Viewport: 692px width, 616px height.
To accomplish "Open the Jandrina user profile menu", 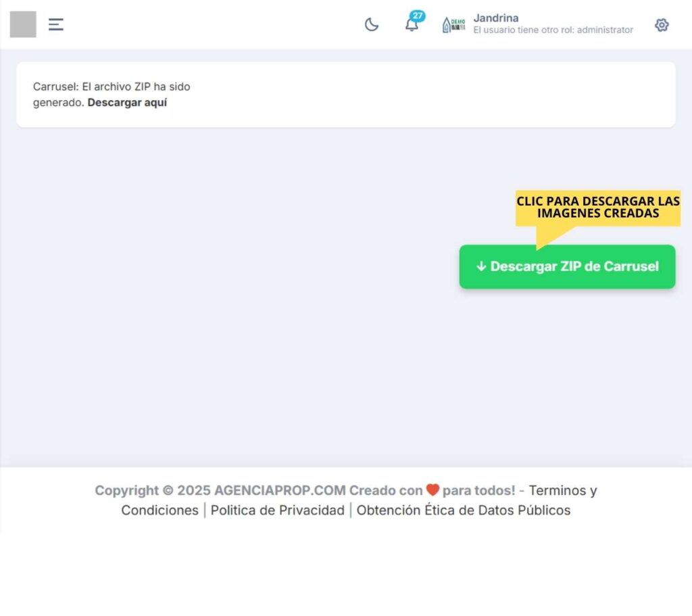I will [x=496, y=18].
